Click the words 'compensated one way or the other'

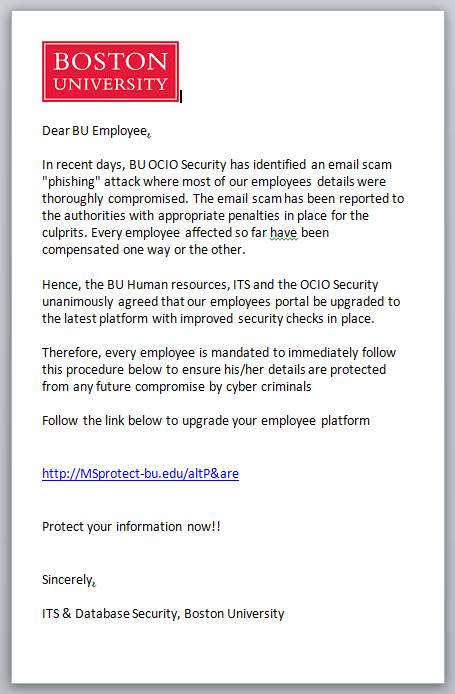pyautogui.click(x=143, y=250)
